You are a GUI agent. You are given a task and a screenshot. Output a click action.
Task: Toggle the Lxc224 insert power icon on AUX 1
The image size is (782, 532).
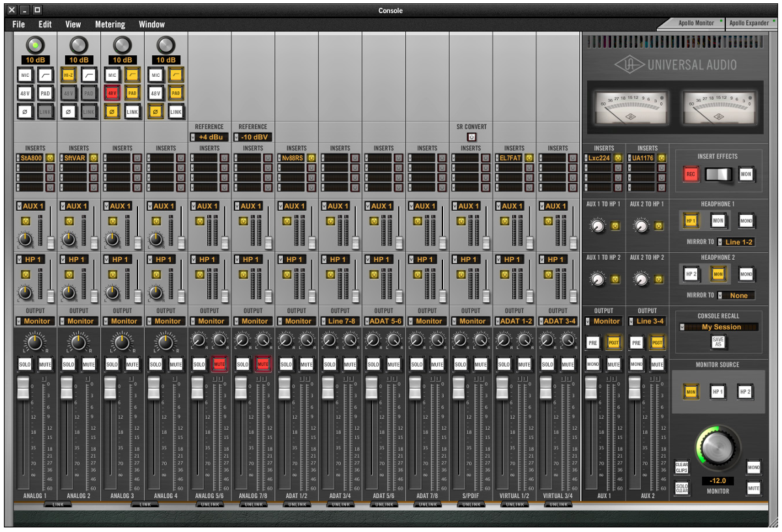click(618, 158)
